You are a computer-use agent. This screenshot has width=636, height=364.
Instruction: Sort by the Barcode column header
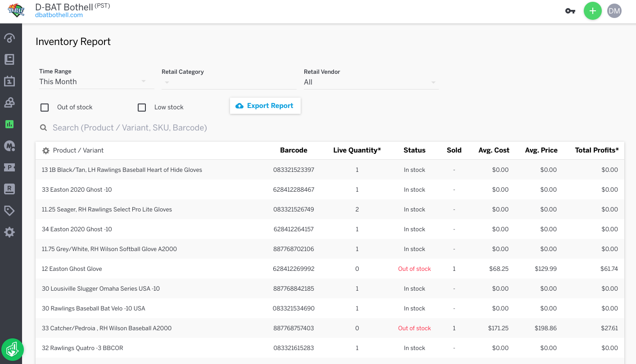coord(293,150)
